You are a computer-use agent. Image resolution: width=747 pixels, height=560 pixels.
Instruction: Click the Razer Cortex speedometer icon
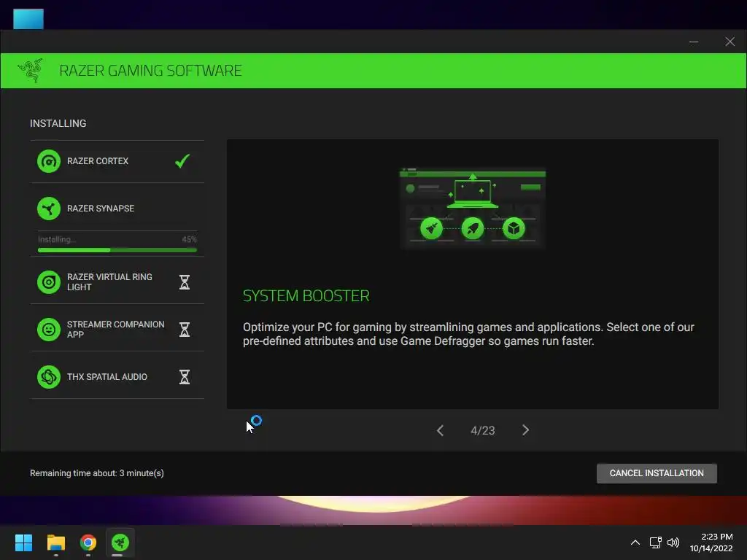[x=49, y=161]
